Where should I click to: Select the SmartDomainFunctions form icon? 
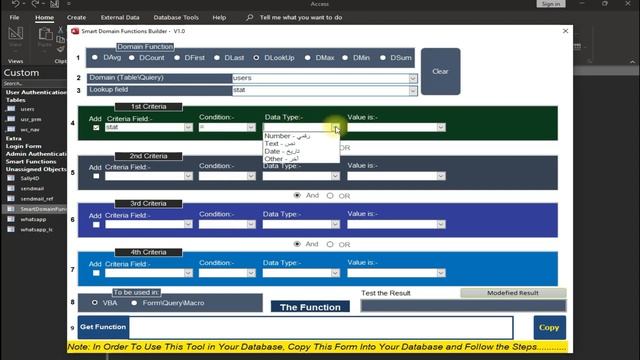(x=11, y=209)
